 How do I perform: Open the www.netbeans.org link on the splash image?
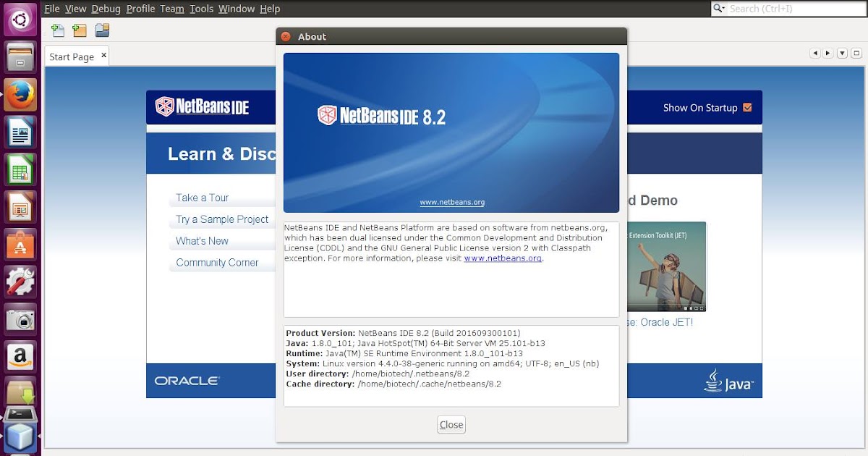click(452, 203)
